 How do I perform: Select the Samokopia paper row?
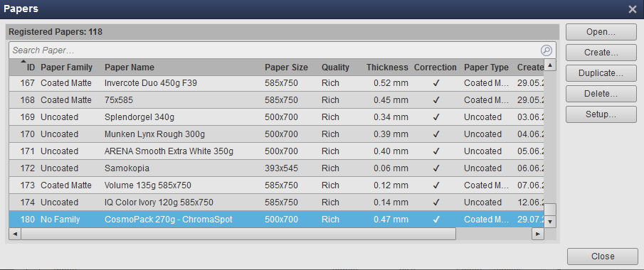(276, 168)
